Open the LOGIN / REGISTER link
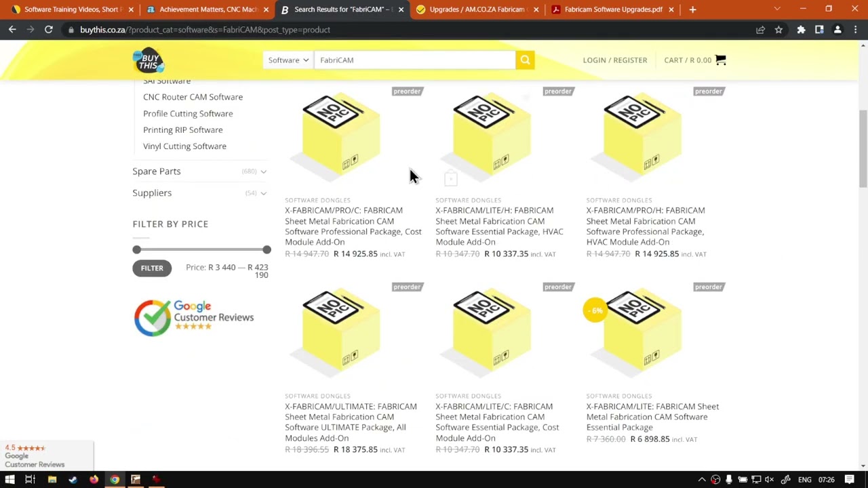 615,60
